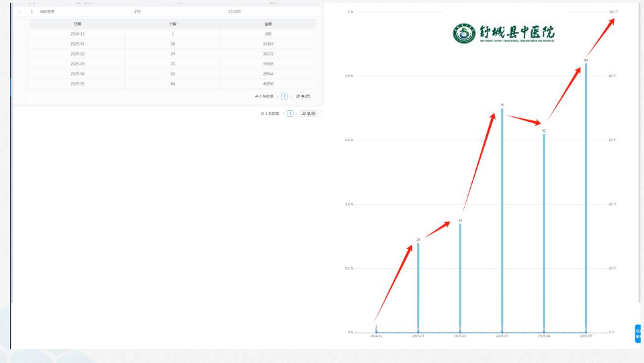Open outer table page size dropdown

click(311, 114)
